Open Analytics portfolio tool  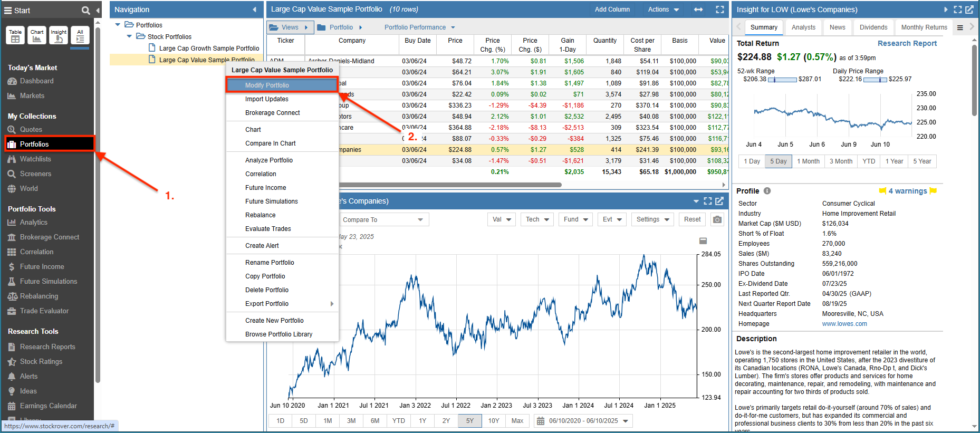click(27, 223)
